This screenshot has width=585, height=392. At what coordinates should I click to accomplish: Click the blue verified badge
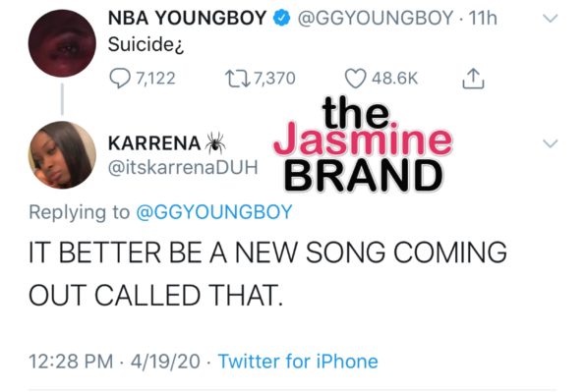click(281, 18)
